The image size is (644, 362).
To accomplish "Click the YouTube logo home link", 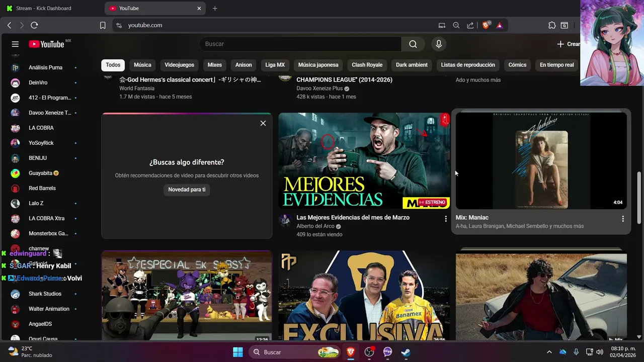I will pos(47,44).
